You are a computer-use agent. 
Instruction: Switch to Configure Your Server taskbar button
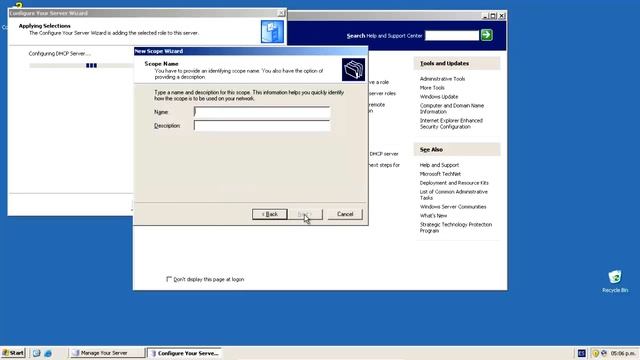coord(184,353)
